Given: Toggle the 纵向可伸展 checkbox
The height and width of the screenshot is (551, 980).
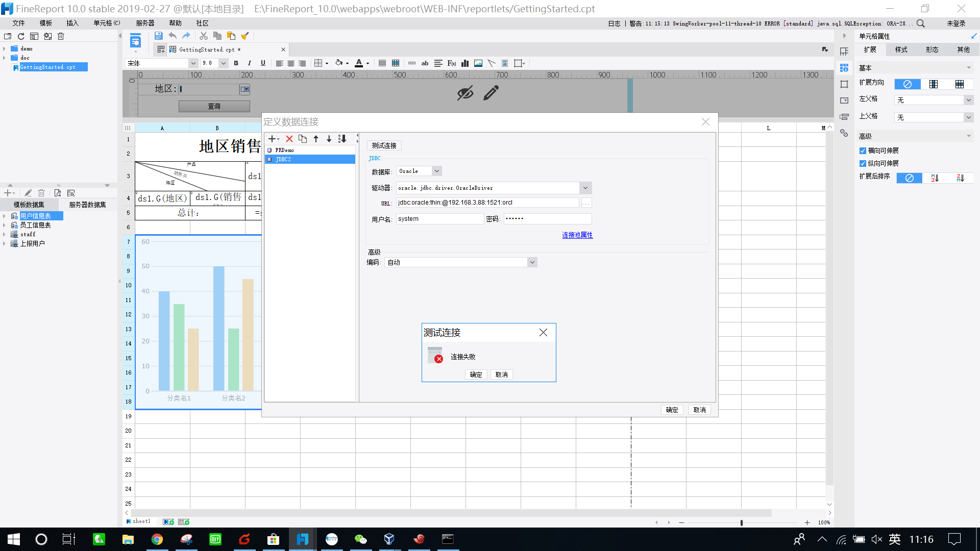Looking at the screenshot, I should [x=863, y=163].
